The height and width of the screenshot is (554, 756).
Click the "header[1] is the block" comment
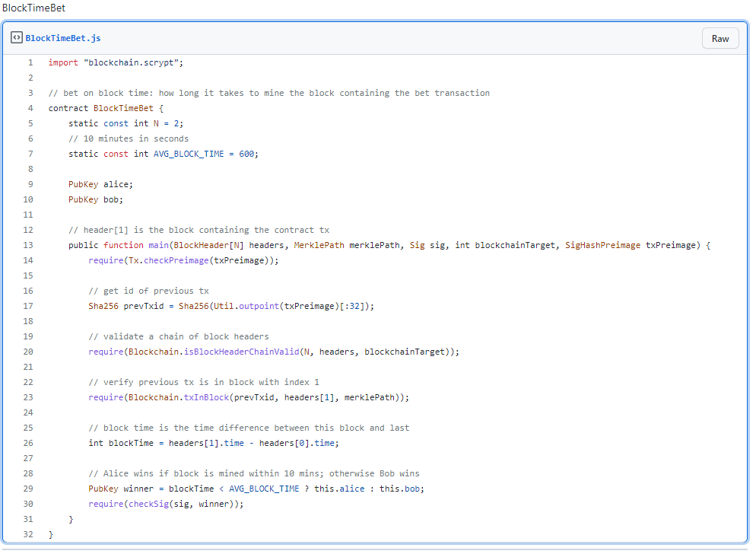[x=199, y=230]
